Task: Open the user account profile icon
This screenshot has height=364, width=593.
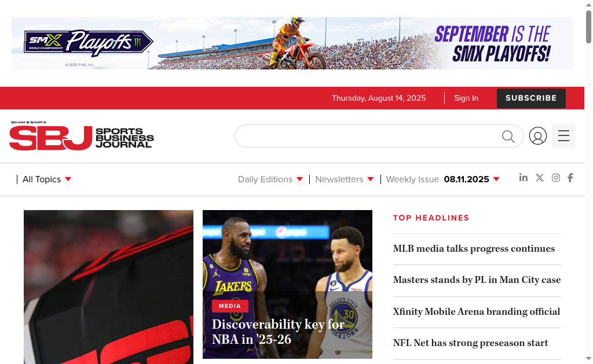Action: tap(538, 136)
